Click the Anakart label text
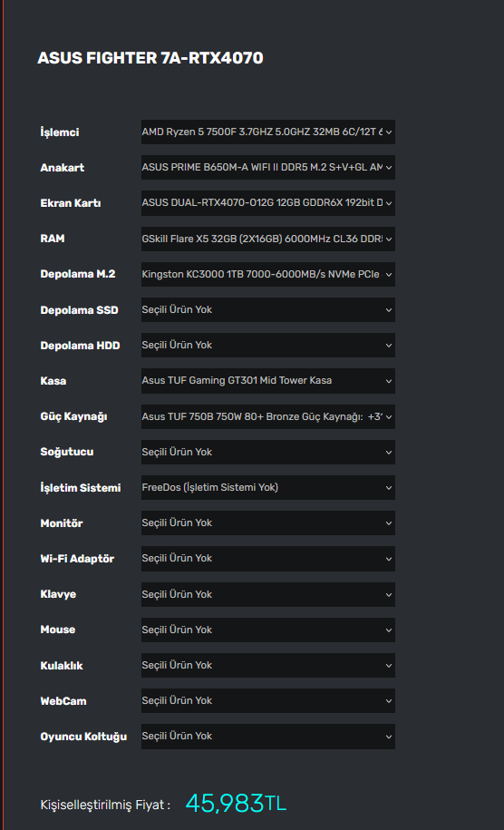 tap(63, 168)
